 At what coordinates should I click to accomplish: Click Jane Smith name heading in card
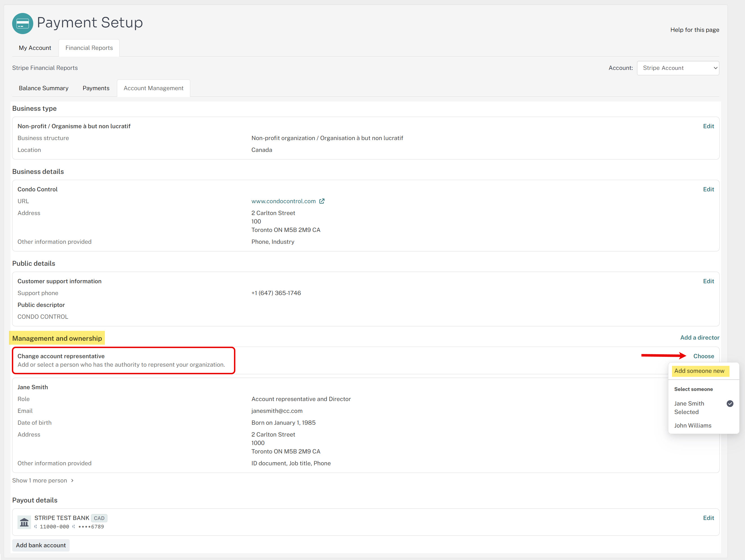point(33,387)
